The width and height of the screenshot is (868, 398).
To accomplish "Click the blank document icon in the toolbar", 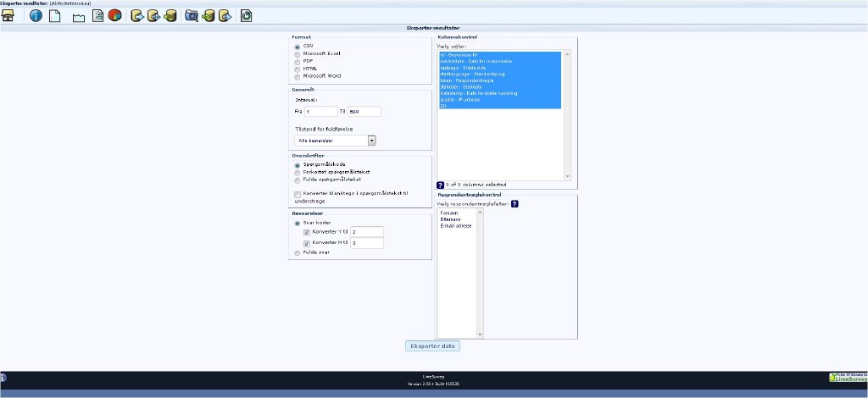I will pyautogui.click(x=54, y=16).
